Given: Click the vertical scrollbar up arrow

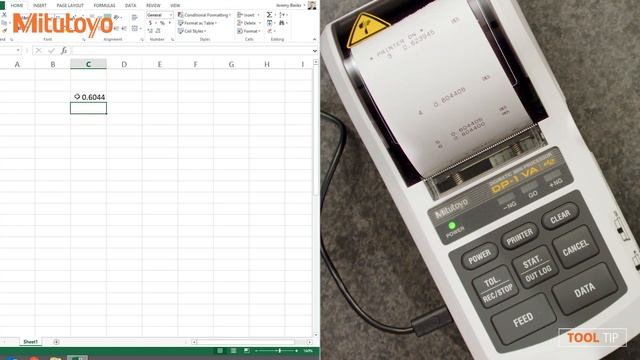Looking at the screenshot, I should (316, 62).
